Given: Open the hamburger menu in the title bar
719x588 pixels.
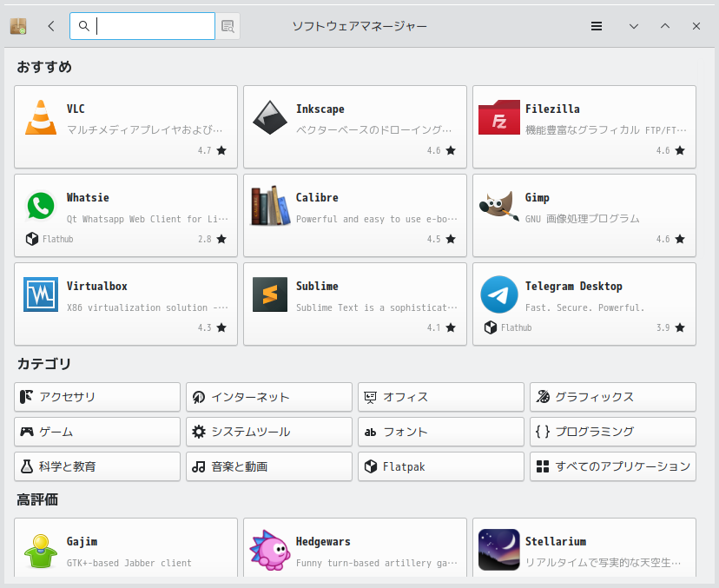Looking at the screenshot, I should click(597, 26).
